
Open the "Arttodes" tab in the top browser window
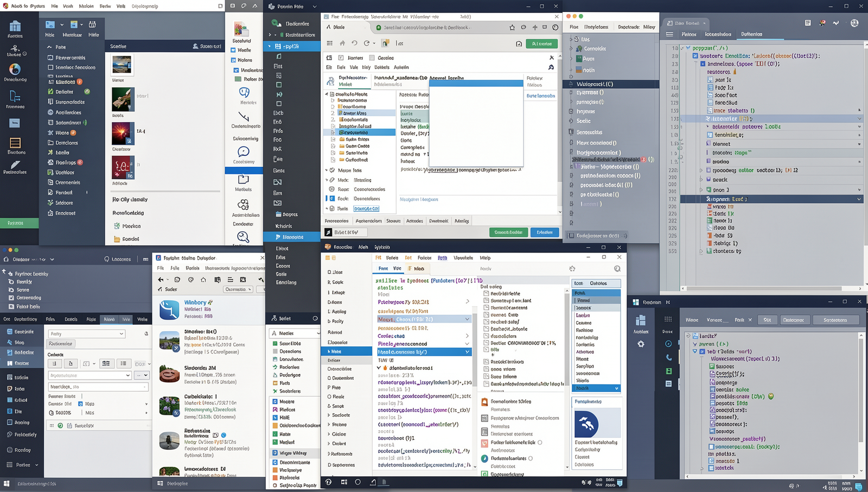(x=415, y=221)
